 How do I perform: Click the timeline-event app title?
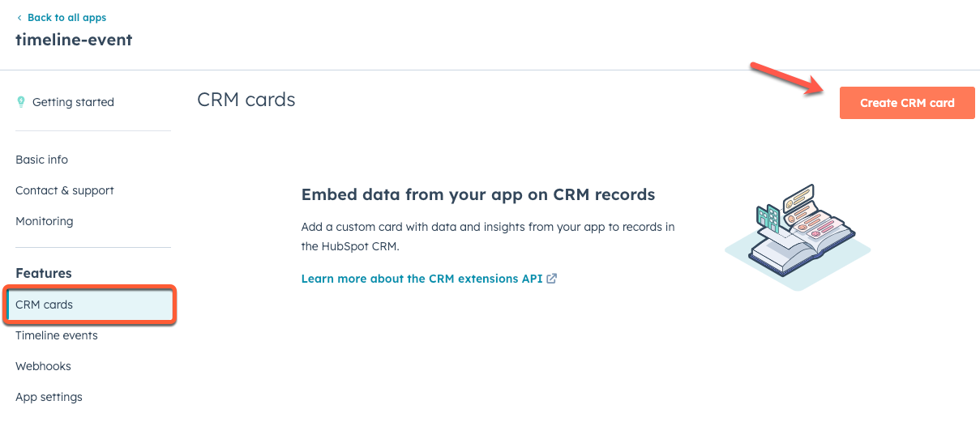point(74,40)
